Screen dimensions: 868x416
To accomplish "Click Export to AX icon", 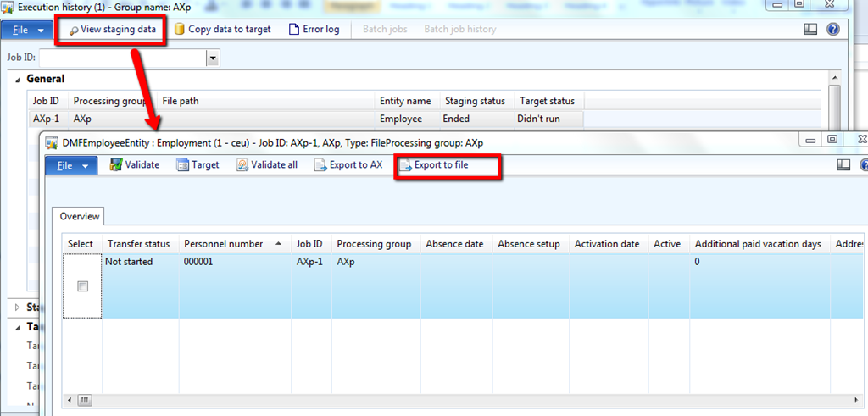I will (x=320, y=165).
